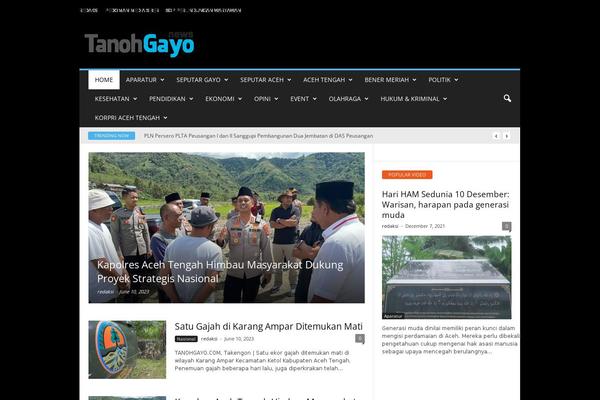
Task: Open comments bubble on Hari HAM article
Action: (507, 226)
